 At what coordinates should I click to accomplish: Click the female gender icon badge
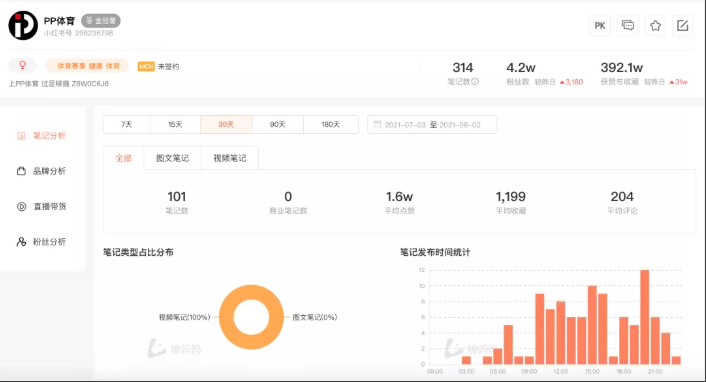[x=23, y=66]
